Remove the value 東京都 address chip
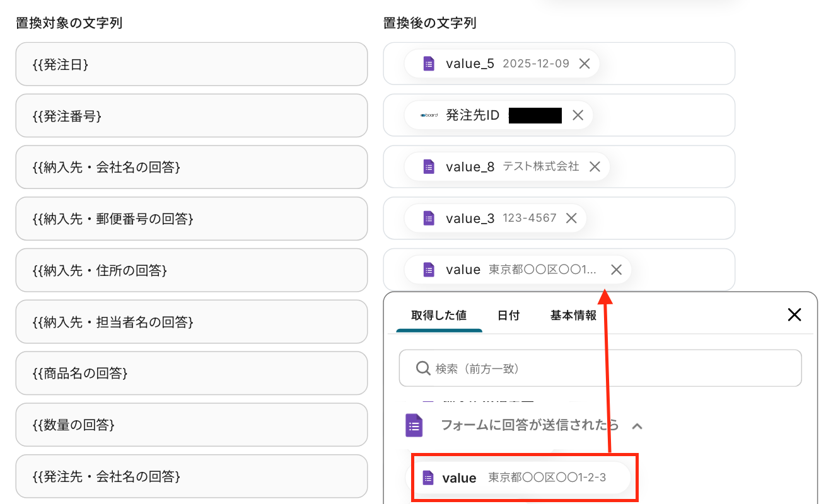Image resolution: width=826 pixels, height=504 pixels. [617, 270]
